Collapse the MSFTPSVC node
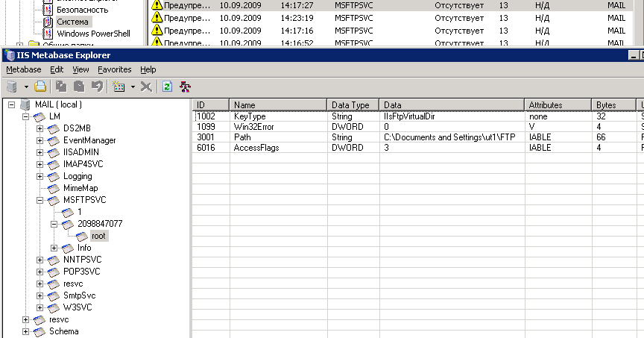The image size is (644, 338). (40, 200)
